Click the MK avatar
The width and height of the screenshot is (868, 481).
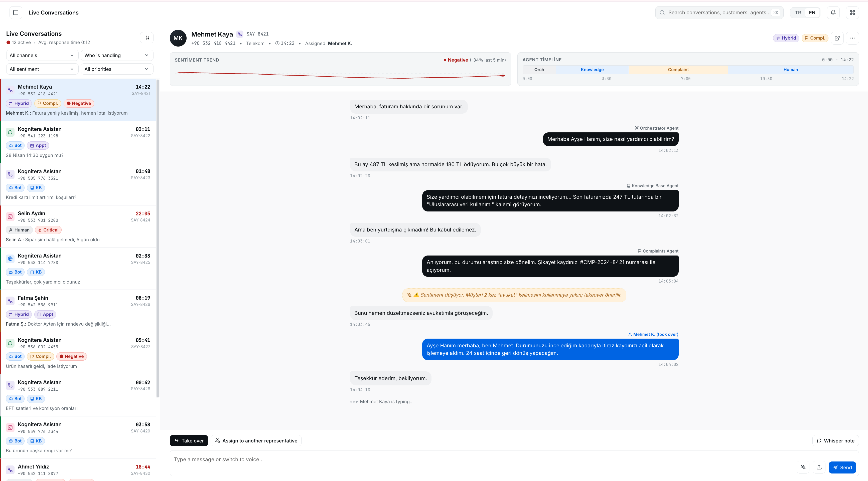(178, 38)
